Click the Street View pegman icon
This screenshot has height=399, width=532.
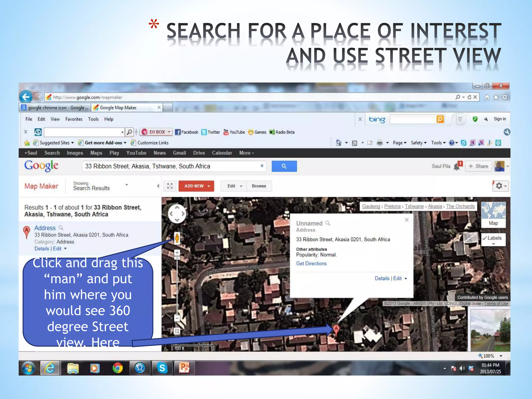coord(177,238)
